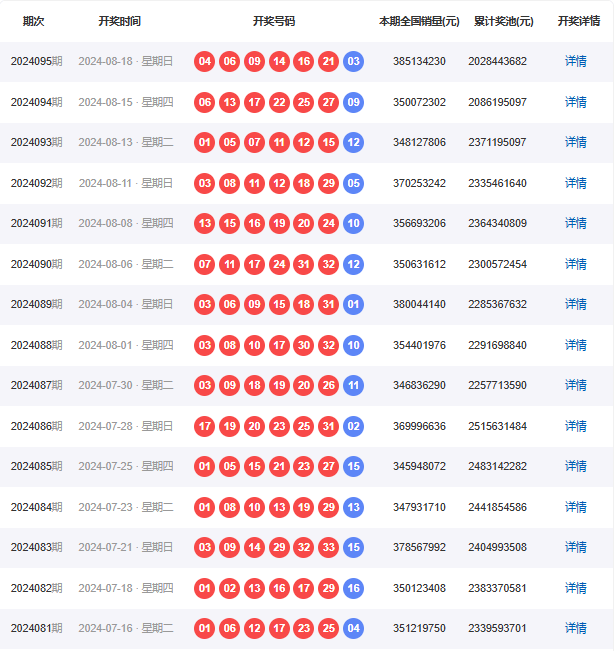Select red ball 17 in draw 2024086
The height and width of the screenshot is (651, 614).
(205, 426)
